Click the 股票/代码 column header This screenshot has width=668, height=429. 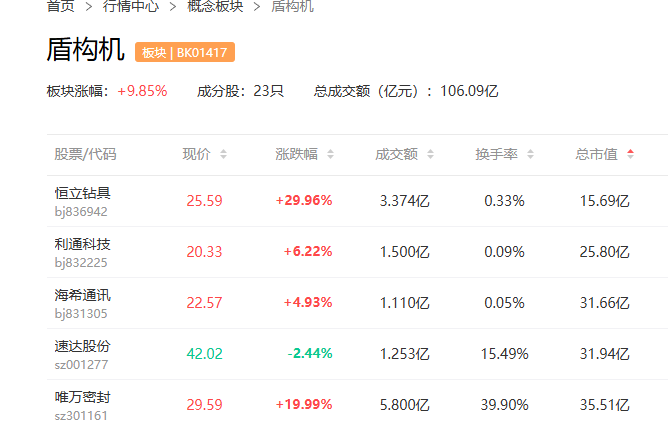point(85,154)
